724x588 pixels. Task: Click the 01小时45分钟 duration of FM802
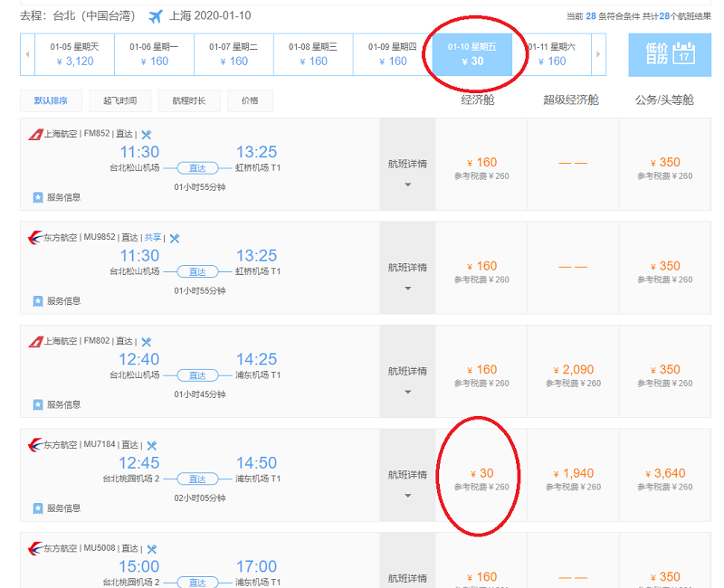pyautogui.click(x=199, y=394)
